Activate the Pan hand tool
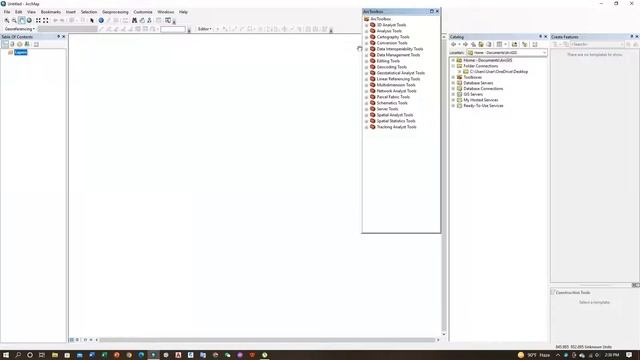640x360 pixels. [x=22, y=20]
